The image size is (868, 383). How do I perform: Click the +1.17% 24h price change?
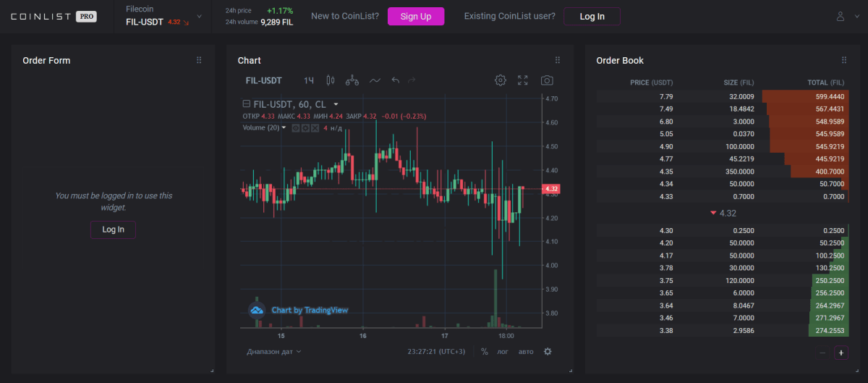tap(280, 11)
